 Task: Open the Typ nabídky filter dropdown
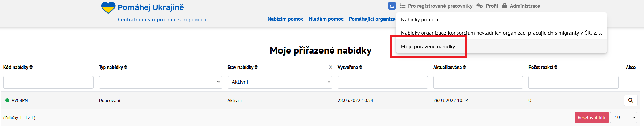pyautogui.click(x=161, y=82)
